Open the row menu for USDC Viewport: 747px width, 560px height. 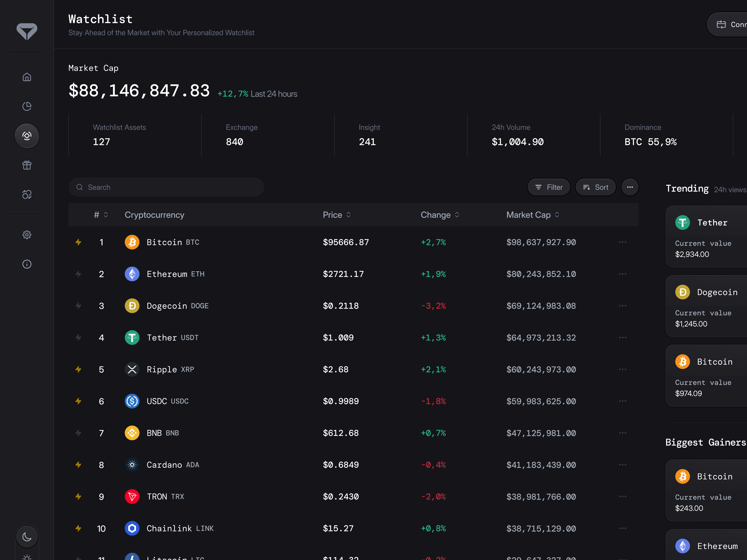[622, 401]
